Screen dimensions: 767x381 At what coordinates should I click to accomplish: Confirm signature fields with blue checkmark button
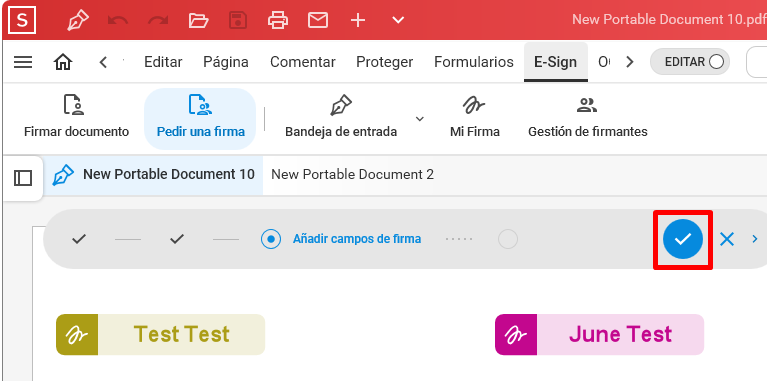pyautogui.click(x=683, y=239)
